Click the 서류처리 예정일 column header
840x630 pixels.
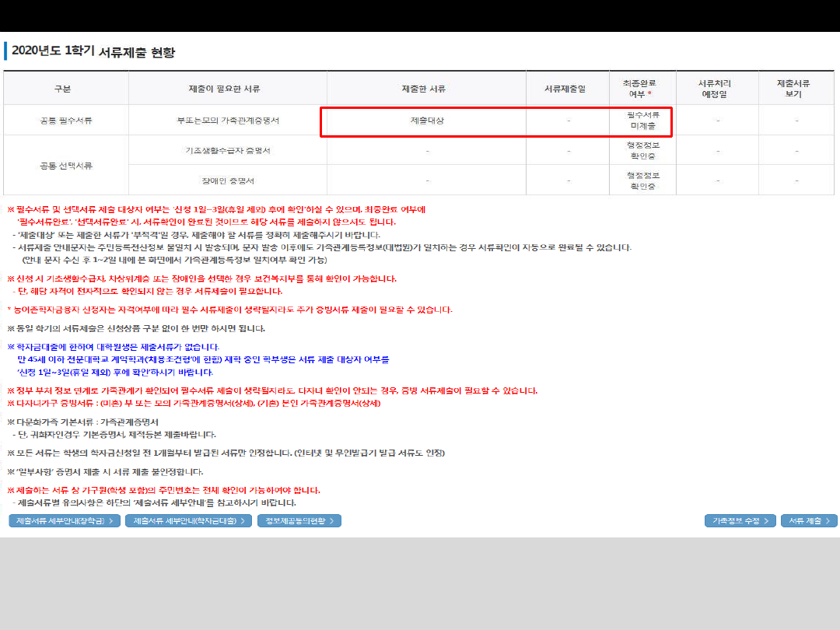click(717, 88)
